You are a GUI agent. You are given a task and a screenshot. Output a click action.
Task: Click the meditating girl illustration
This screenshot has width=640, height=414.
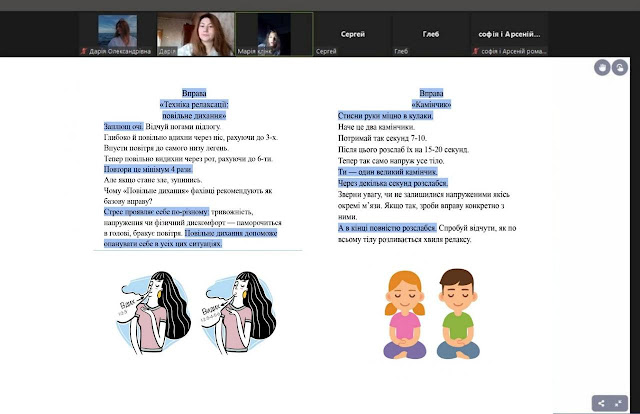point(404,315)
